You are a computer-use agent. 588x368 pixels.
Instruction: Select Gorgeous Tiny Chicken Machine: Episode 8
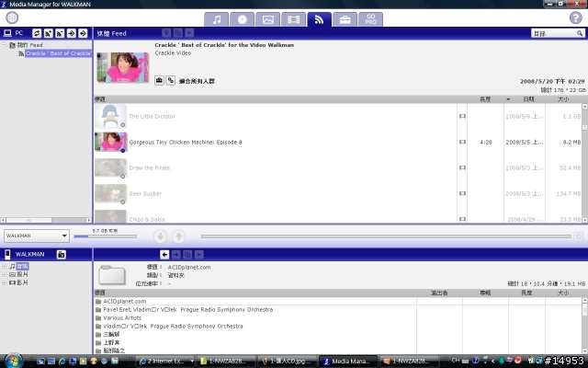[275, 142]
